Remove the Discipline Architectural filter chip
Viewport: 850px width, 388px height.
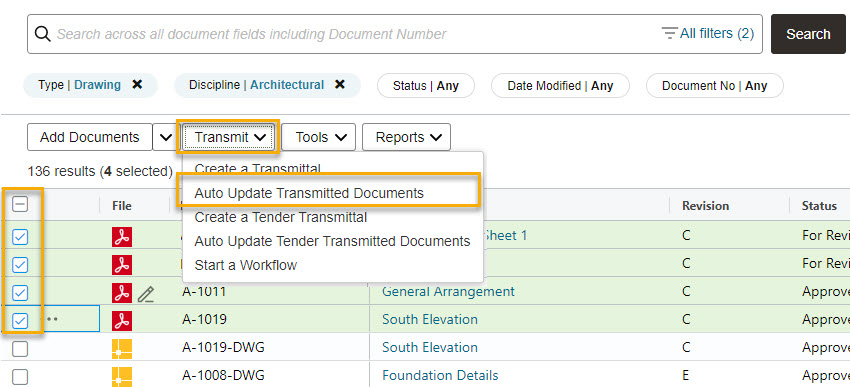click(x=340, y=85)
